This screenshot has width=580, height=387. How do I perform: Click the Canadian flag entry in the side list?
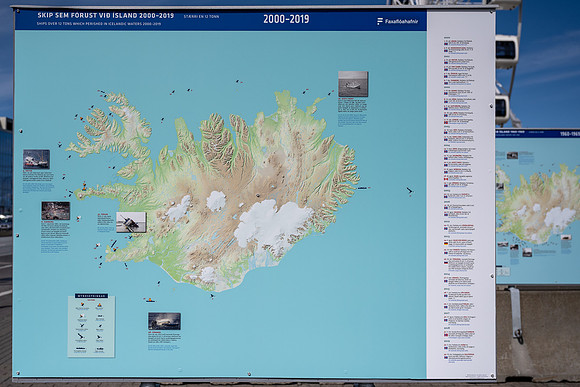pyautogui.click(x=459, y=178)
